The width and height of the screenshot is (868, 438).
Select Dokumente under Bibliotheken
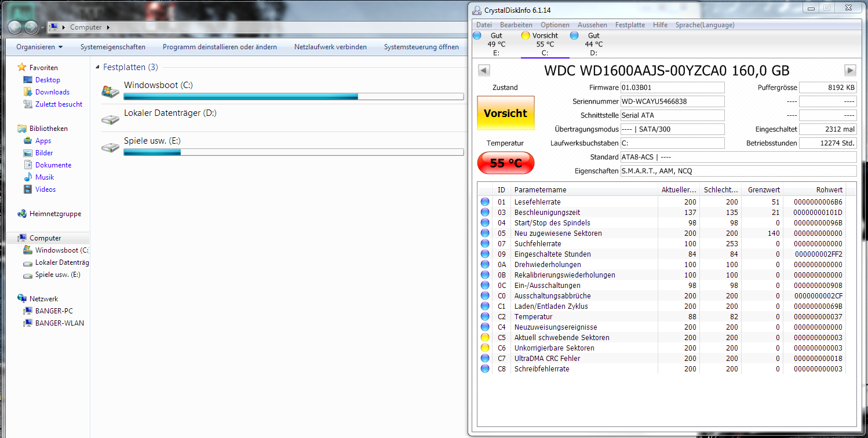pos(53,165)
